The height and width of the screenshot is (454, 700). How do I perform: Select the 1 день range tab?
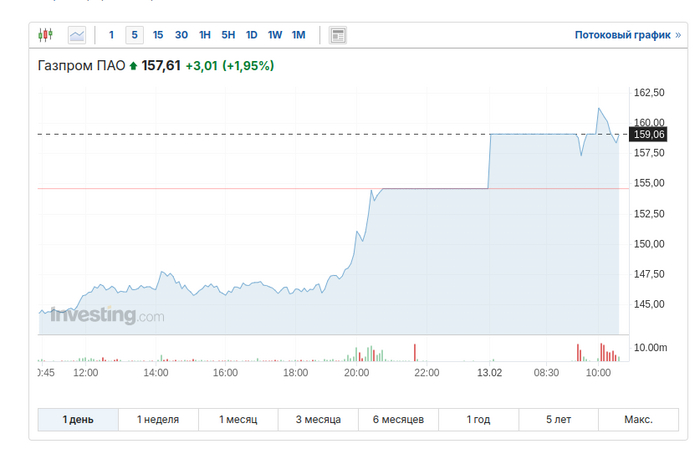pos(78,420)
